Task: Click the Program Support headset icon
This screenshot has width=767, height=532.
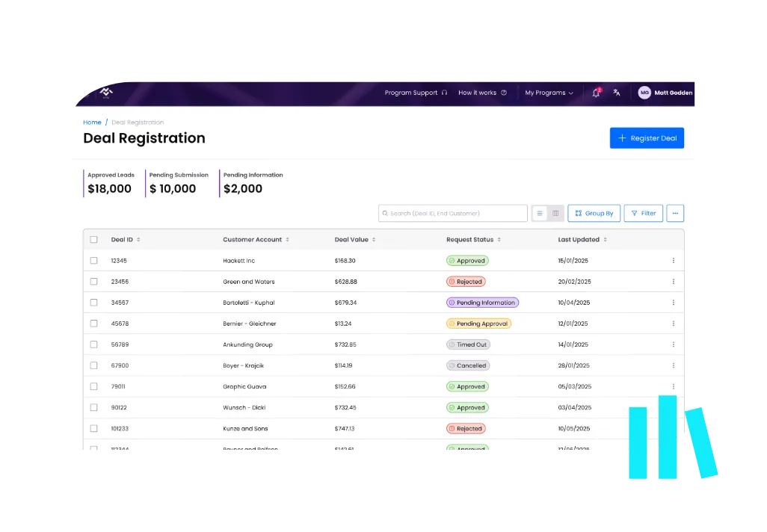Action: coord(444,93)
